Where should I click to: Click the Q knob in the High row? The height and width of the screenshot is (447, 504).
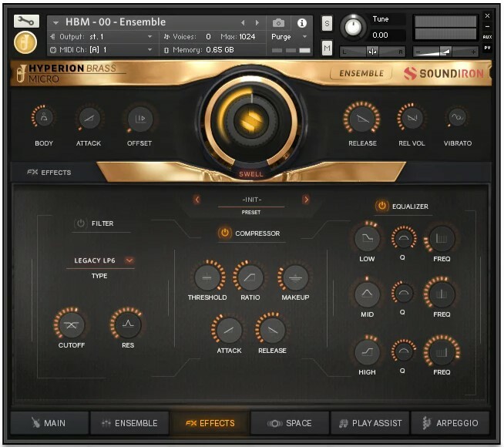point(403,351)
